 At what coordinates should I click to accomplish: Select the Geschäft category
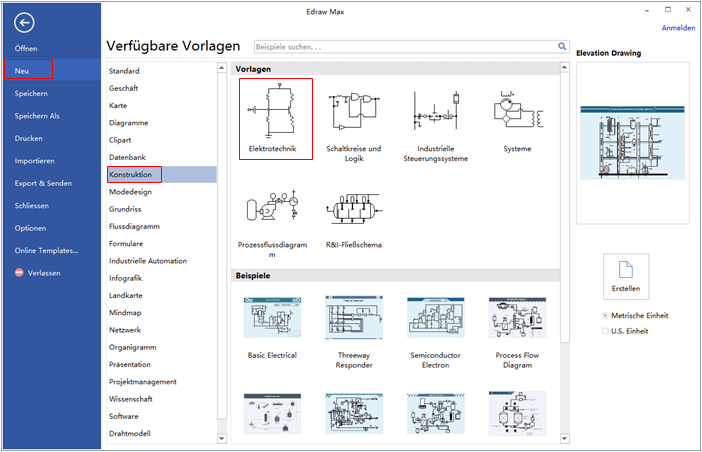124,88
